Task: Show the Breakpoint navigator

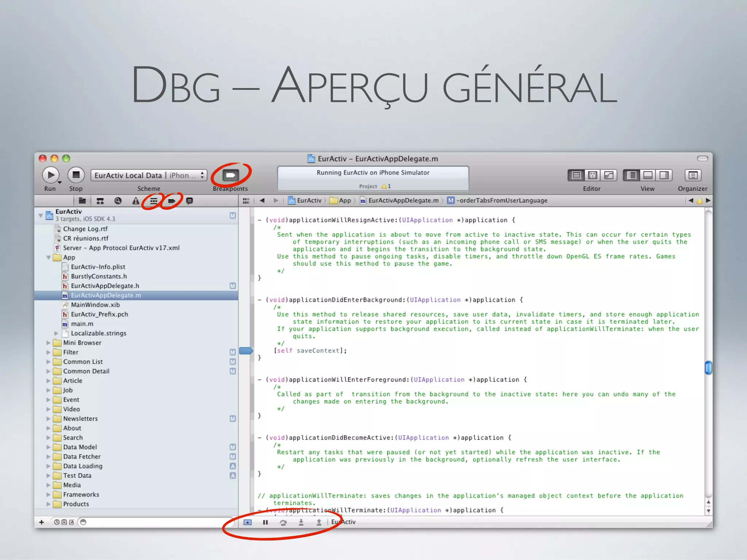Action: click(171, 201)
